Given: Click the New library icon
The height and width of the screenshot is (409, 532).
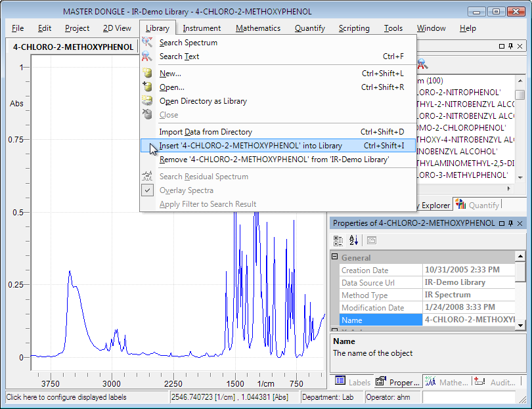Looking at the screenshot, I should click(147, 74).
